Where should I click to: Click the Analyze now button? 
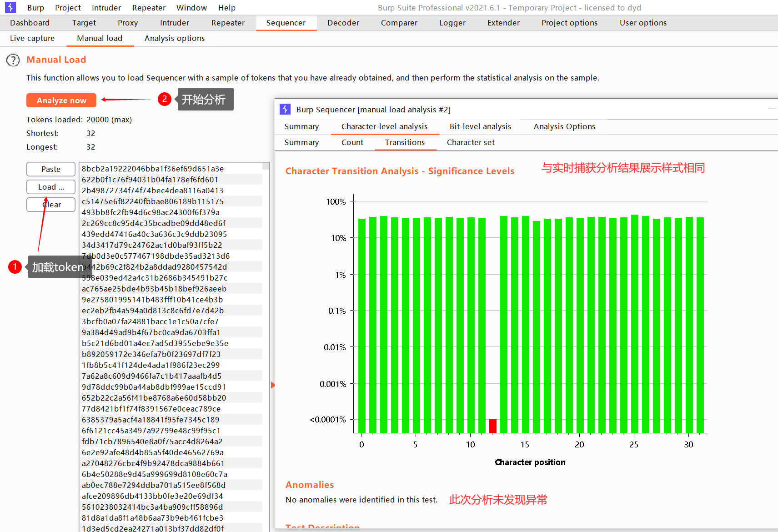(61, 100)
